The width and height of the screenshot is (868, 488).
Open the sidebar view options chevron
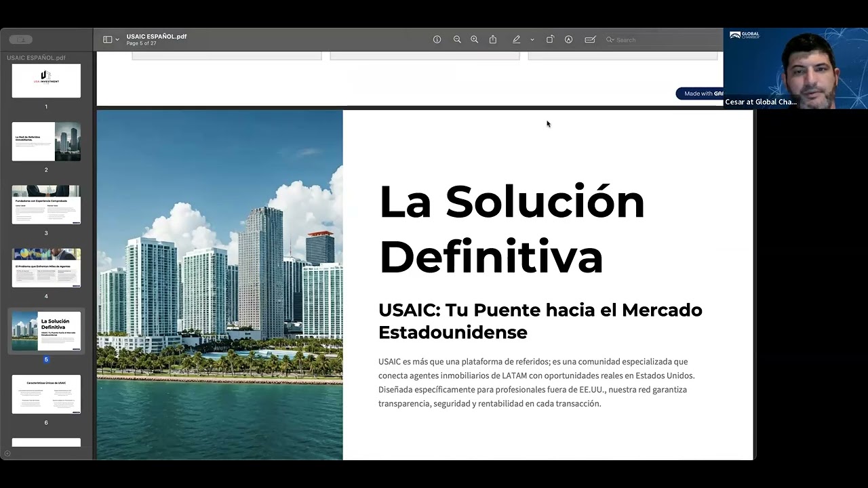point(117,40)
